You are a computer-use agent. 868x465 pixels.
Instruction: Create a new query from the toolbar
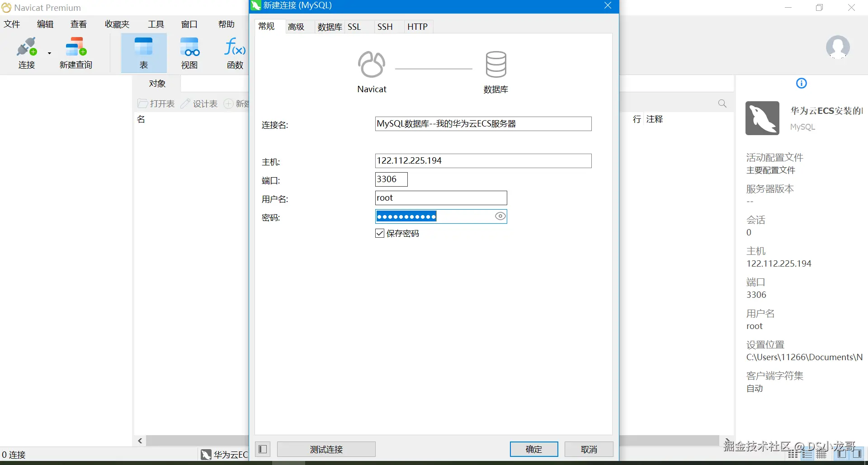75,53
